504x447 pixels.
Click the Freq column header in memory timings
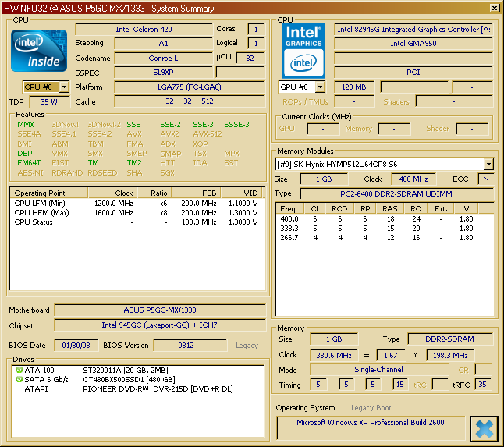(290, 208)
